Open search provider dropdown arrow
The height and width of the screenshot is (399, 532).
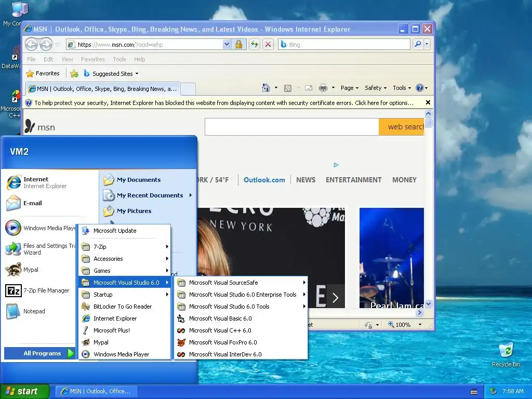coord(427,44)
